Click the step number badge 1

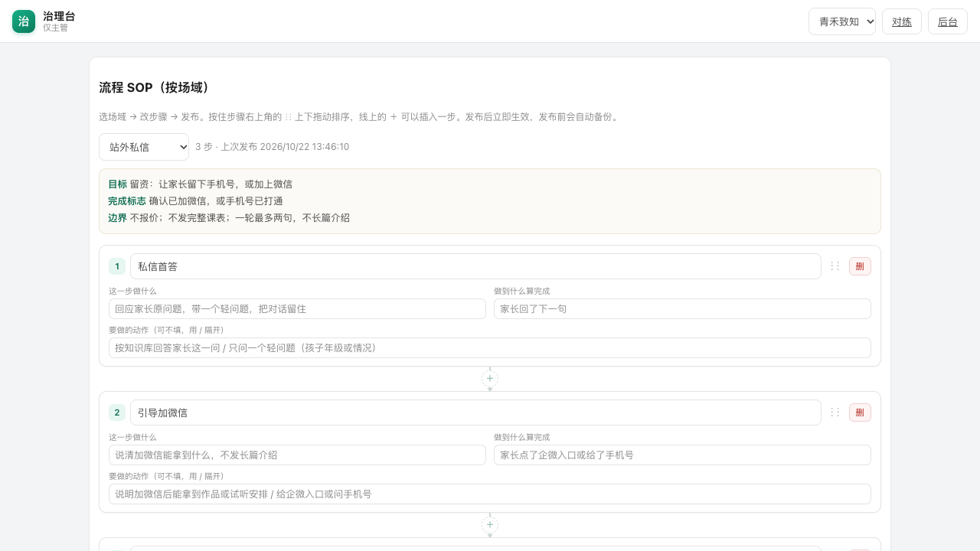tap(117, 266)
